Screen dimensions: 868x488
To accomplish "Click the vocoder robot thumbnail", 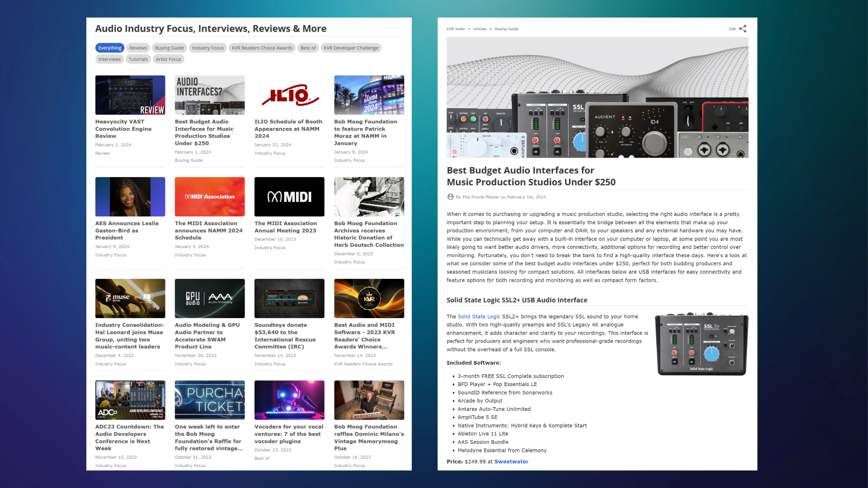I will [289, 400].
